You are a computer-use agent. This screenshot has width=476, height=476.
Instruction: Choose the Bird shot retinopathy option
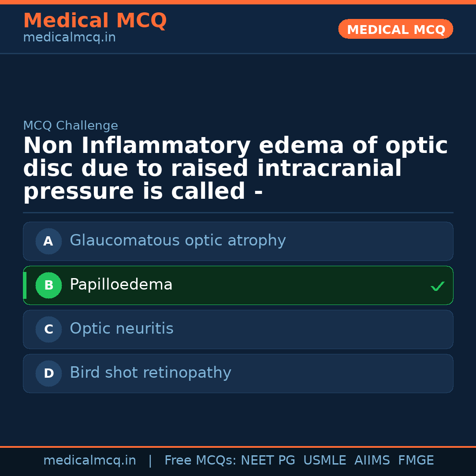click(x=150, y=373)
